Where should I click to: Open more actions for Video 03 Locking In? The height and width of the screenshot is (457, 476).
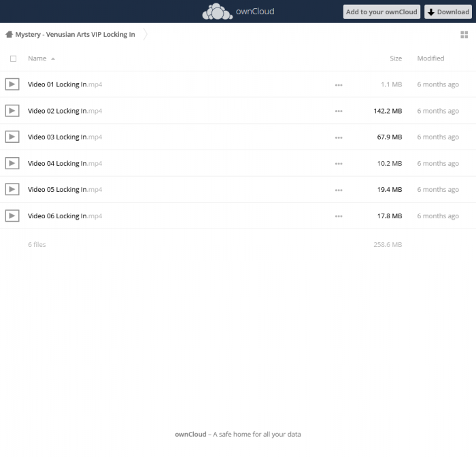click(x=339, y=137)
